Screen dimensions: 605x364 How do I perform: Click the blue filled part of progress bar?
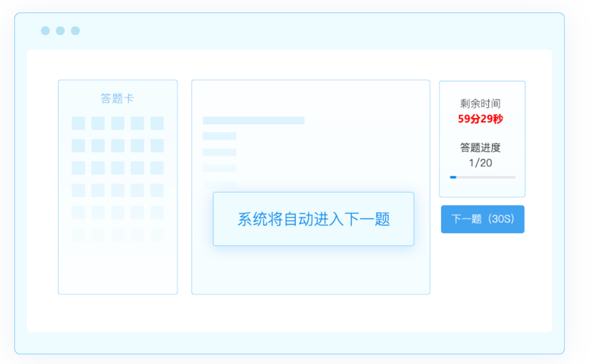click(453, 177)
